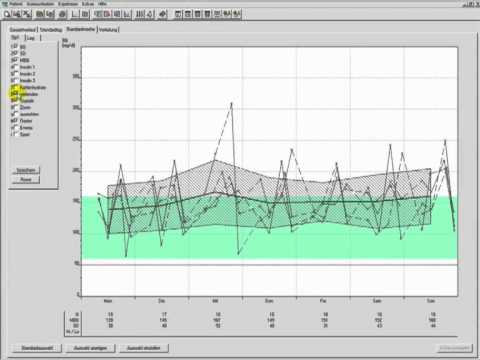Open the Patient menu
The width and height of the screenshot is (480, 360).
click(15, 4)
